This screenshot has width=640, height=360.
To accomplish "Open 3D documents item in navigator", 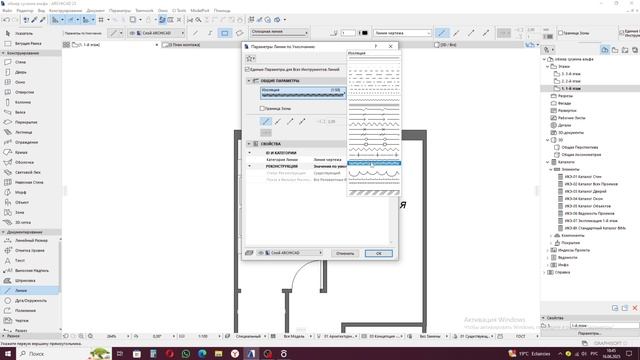I will 571,133.
